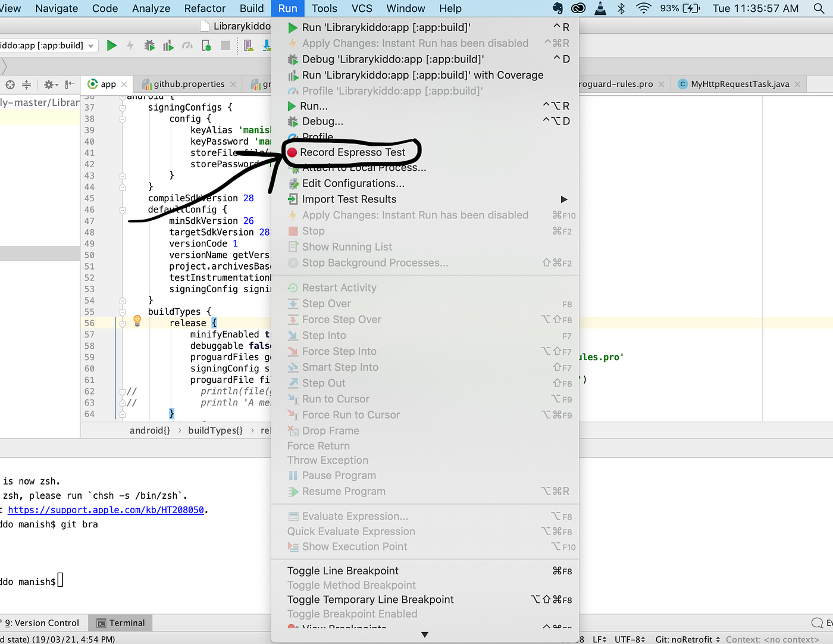833x644 pixels.
Task: Collapse the release block at line 56
Action: pyautogui.click(x=122, y=323)
